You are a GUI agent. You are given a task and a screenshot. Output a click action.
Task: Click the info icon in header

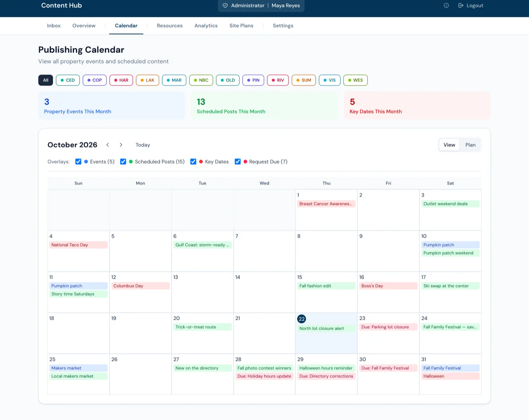click(x=446, y=6)
